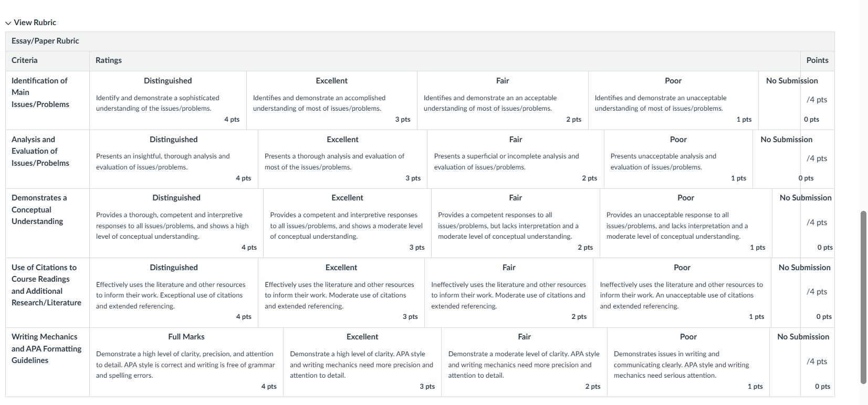Choose Fair rating for Identification of Main Issues
Image resolution: width=868 pixels, height=405 pixels.
[x=503, y=100]
